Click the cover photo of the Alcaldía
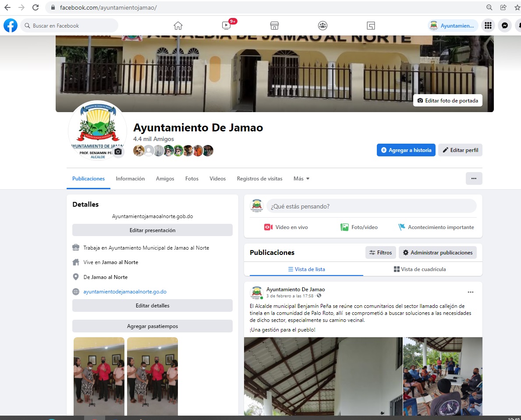This screenshot has height=420, width=521. (274, 74)
